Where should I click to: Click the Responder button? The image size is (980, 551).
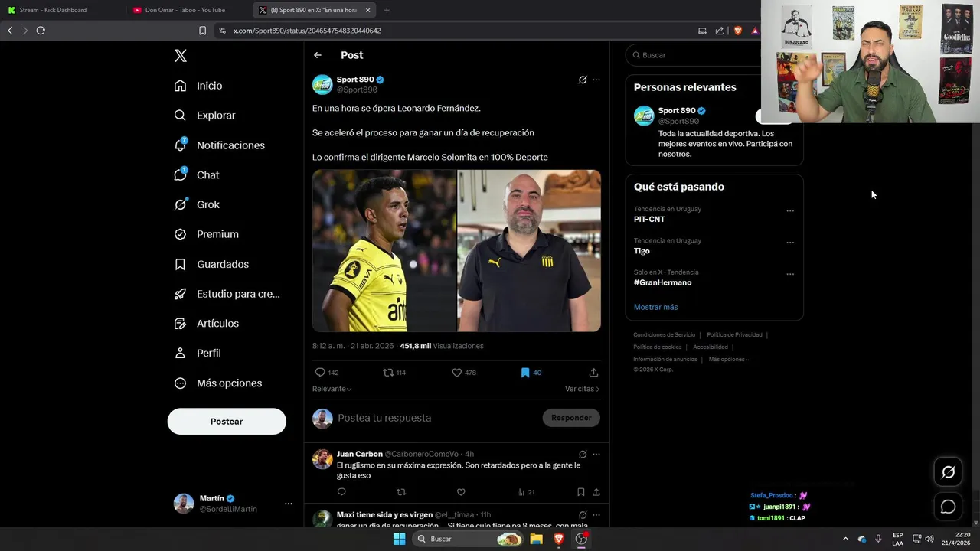coord(571,418)
